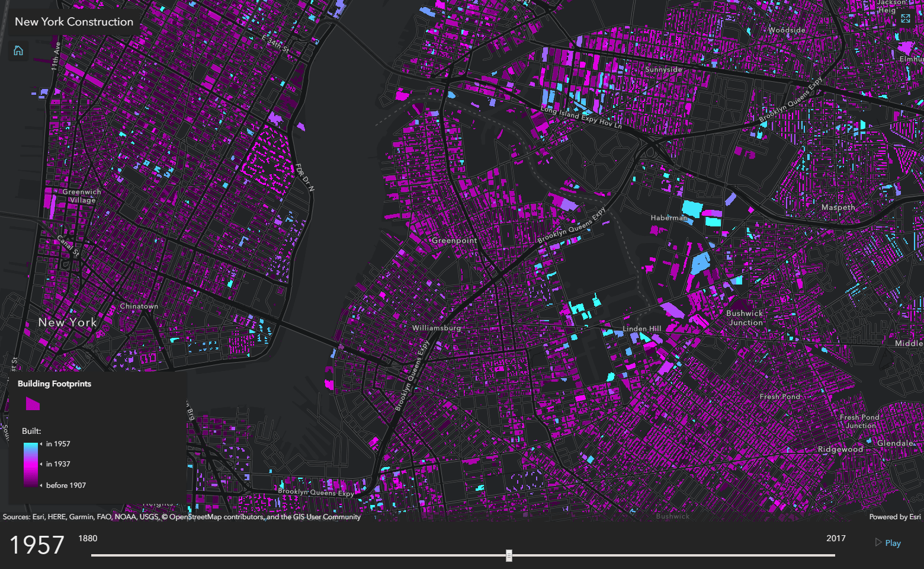Click the E 34th St label

click(x=276, y=44)
